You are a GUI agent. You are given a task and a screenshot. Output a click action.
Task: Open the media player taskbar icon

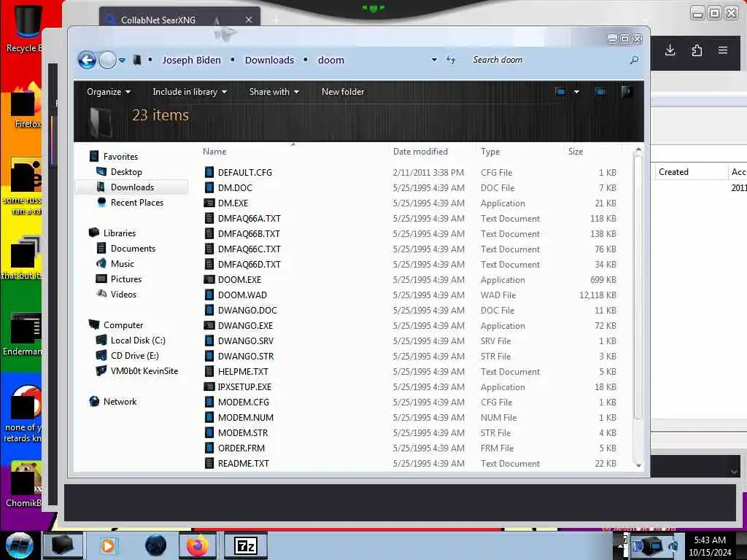108,545
